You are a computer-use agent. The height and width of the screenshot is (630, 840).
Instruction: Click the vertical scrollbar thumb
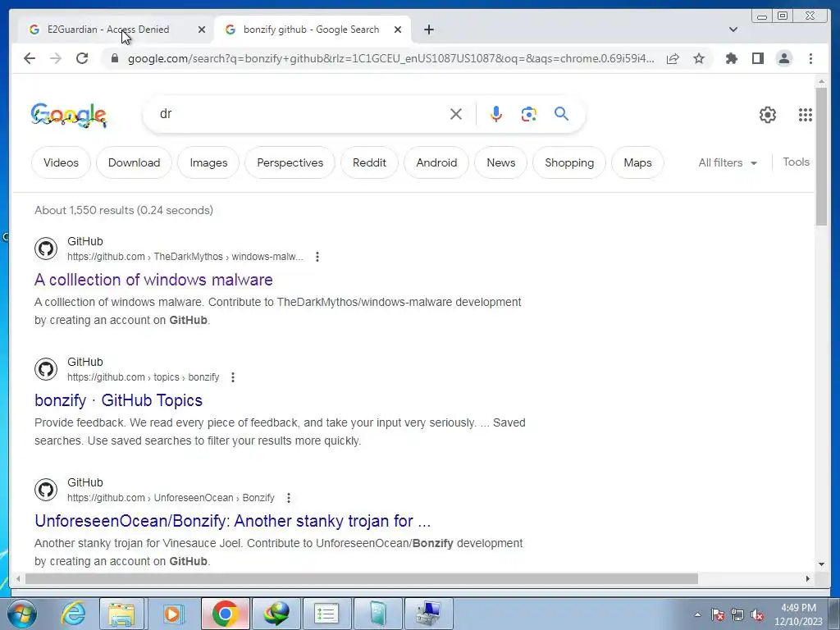click(821, 157)
